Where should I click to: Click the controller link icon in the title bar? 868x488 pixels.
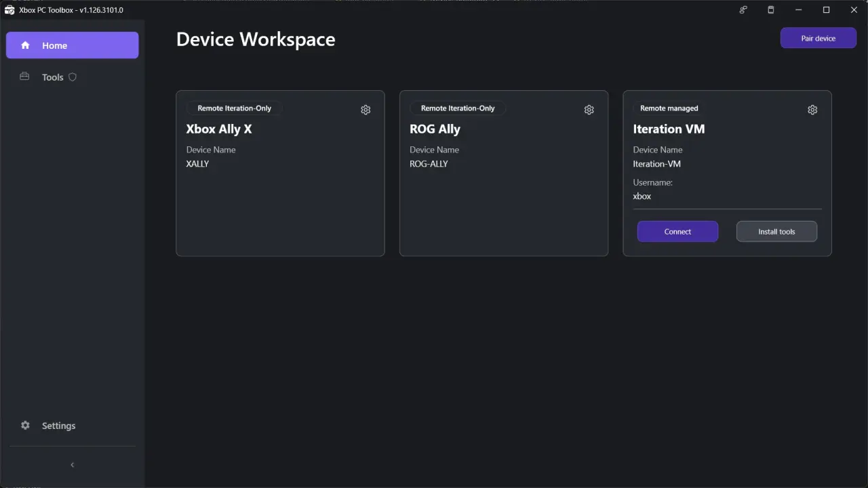[x=743, y=9]
